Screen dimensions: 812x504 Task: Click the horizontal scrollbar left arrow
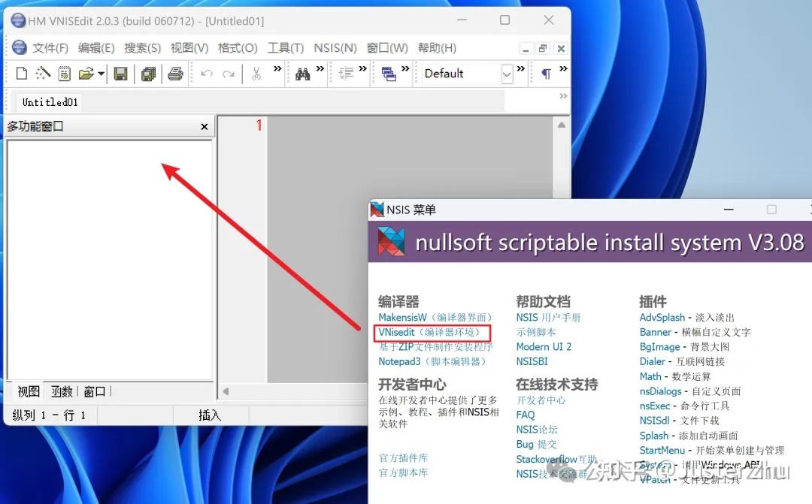click(226, 391)
